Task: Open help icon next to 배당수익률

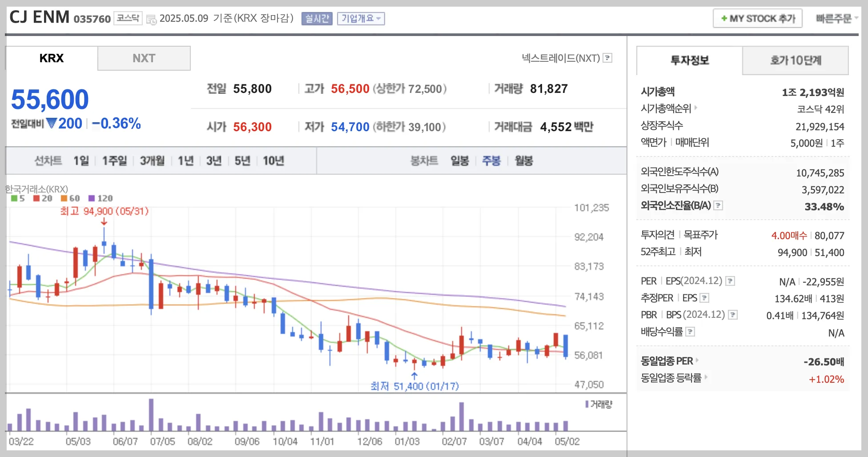Action: pyautogui.click(x=690, y=332)
